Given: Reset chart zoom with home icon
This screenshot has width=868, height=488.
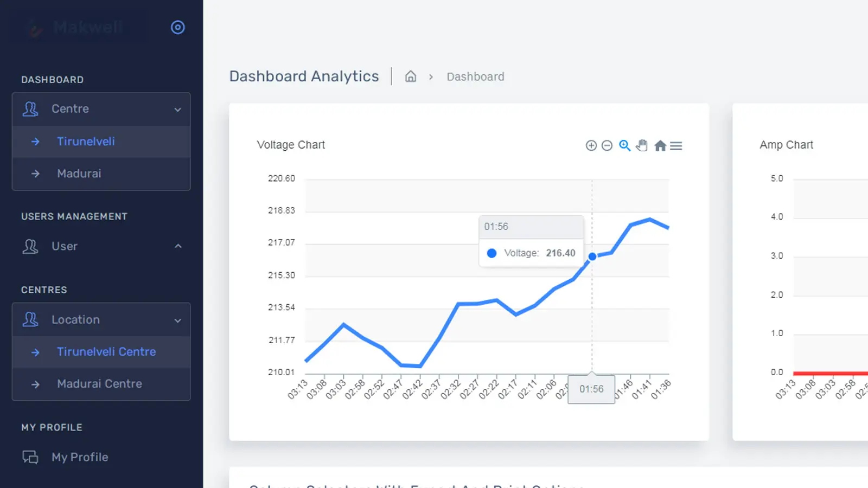Looking at the screenshot, I should (660, 145).
